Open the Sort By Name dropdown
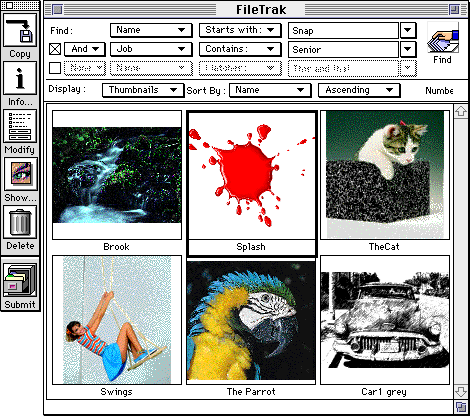 [270, 90]
